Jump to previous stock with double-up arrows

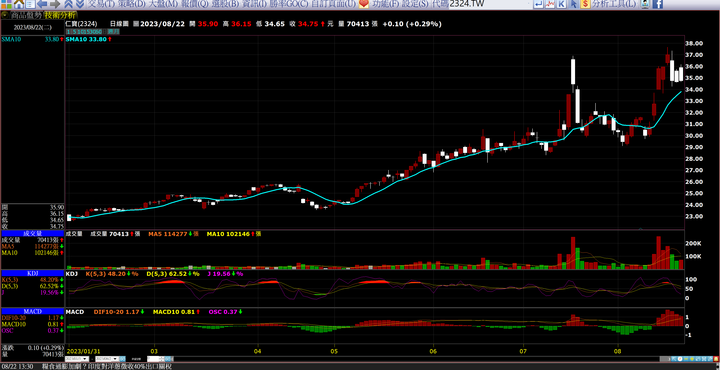68,4
